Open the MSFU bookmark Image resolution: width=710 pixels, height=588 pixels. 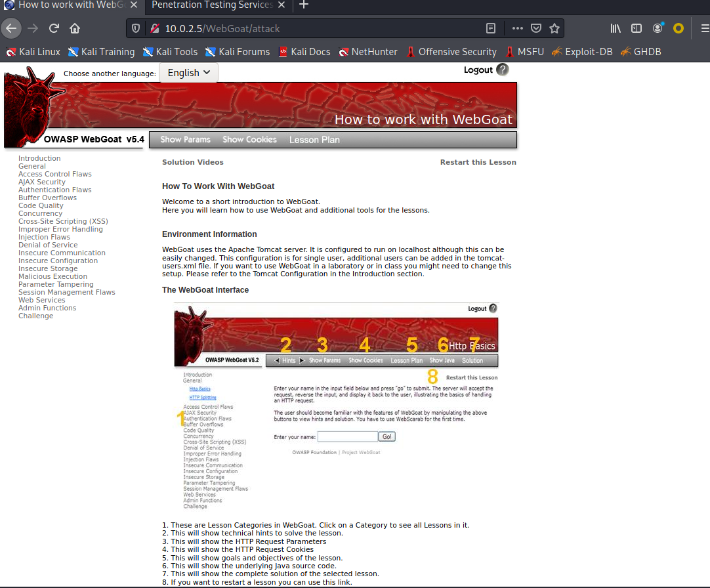tap(525, 52)
